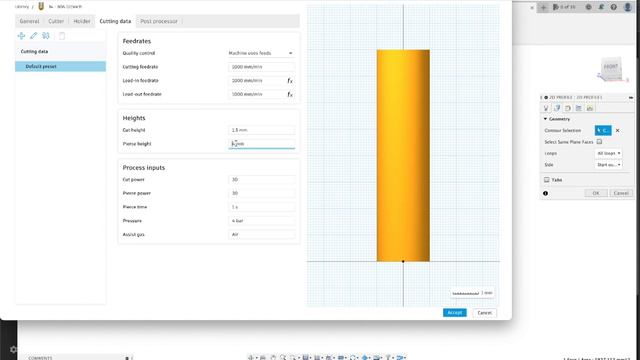Image resolution: width=640 pixels, height=360 pixels.
Task: Click OK in the 2D Profile panel
Action: point(596,193)
